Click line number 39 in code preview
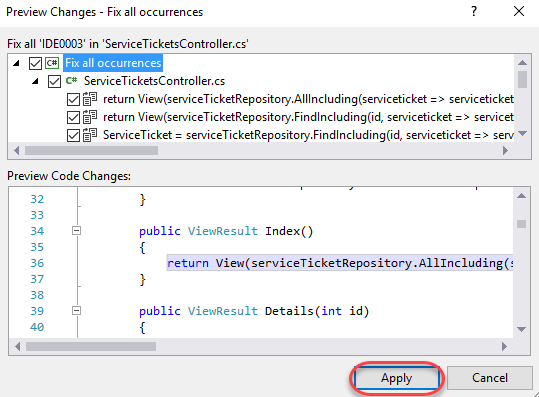Screen dimensions: 539x397 (37, 311)
